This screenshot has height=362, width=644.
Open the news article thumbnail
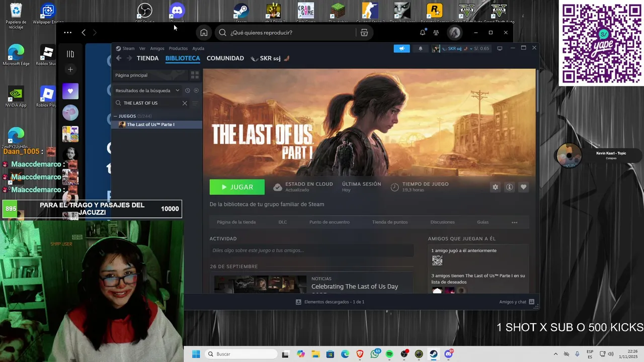260,284
